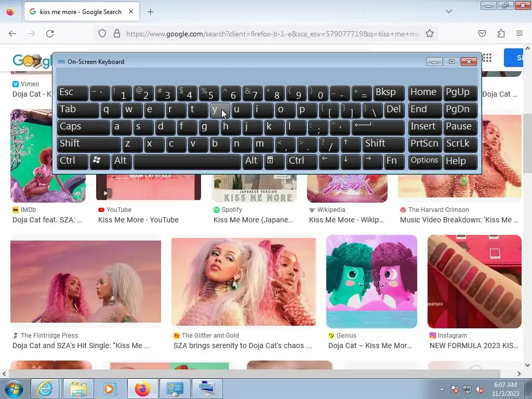Toggle right Ctrl key on keyboard
The width and height of the screenshot is (532, 399).
pyautogui.click(x=302, y=161)
